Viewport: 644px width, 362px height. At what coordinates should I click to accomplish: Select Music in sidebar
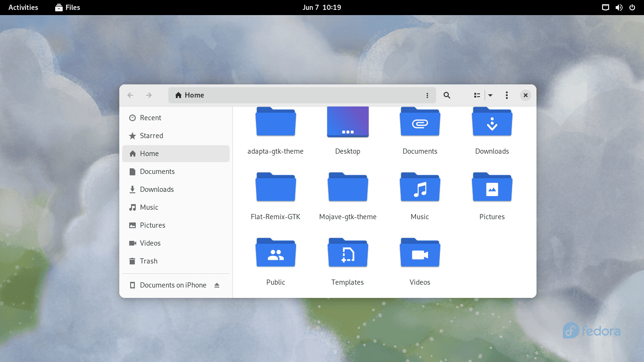176,207
